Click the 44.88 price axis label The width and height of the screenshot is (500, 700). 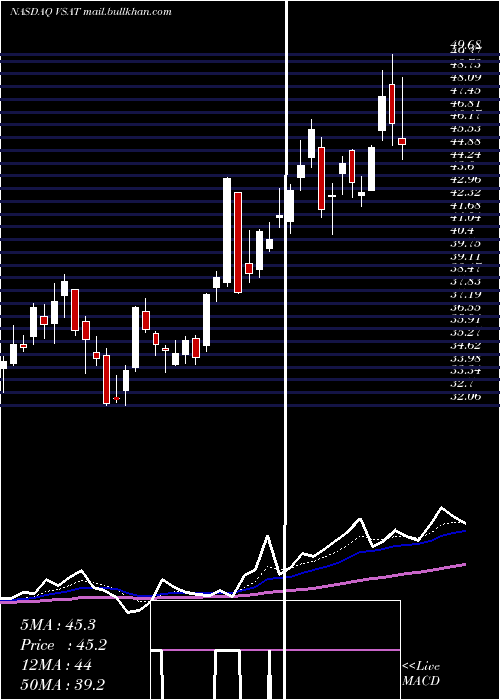[x=466, y=142]
